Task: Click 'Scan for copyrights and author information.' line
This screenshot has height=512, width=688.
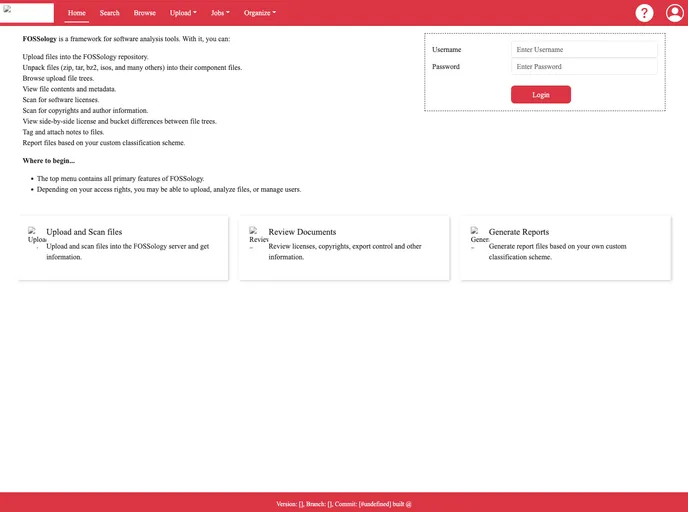Action: tap(85, 111)
